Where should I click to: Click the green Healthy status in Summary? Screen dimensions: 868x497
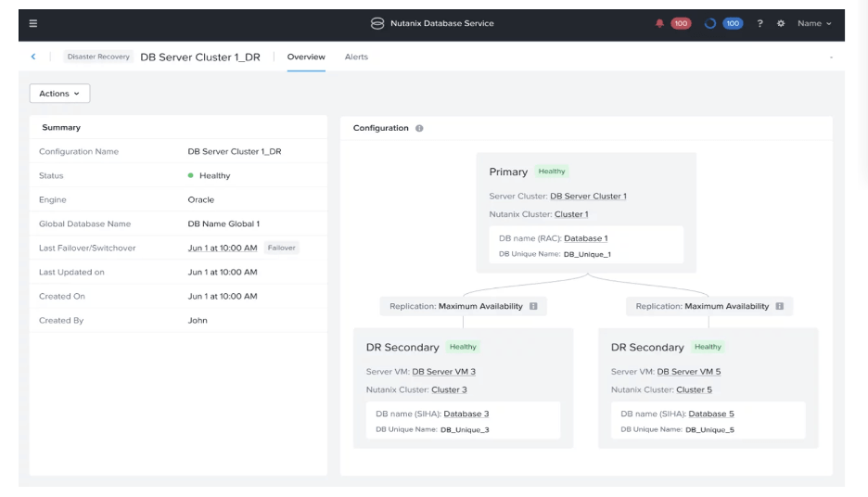click(209, 175)
